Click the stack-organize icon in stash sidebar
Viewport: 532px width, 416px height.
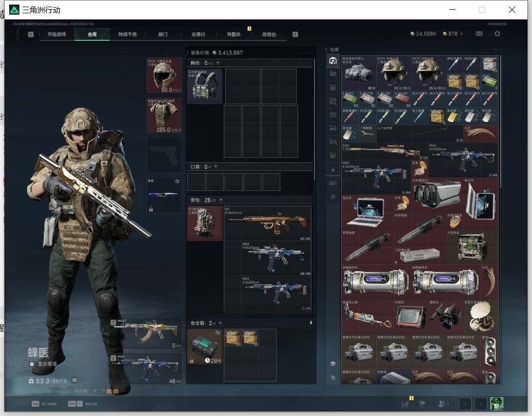pos(333,364)
